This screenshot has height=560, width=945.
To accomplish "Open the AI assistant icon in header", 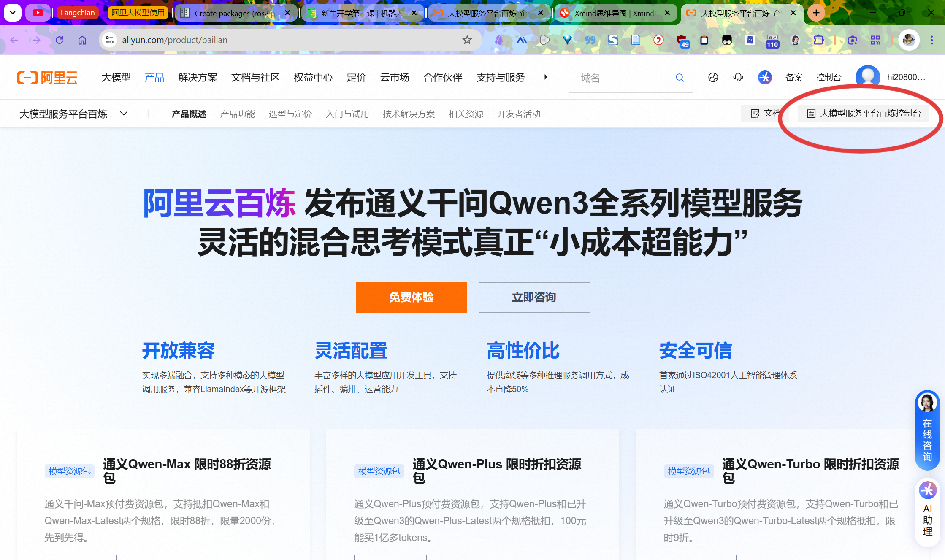I will [765, 77].
